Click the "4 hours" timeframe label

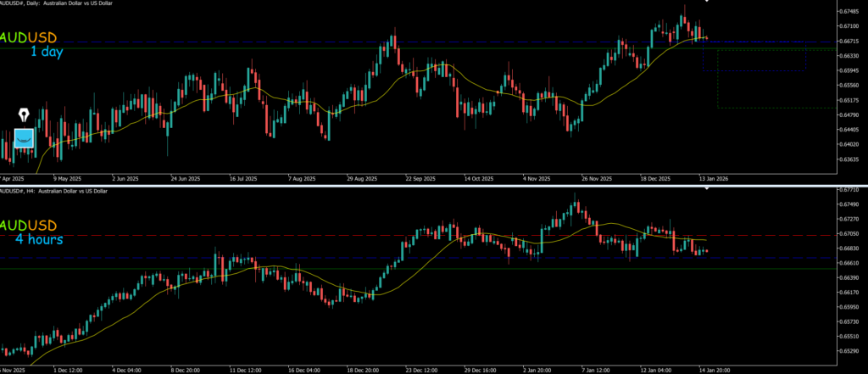36,240
